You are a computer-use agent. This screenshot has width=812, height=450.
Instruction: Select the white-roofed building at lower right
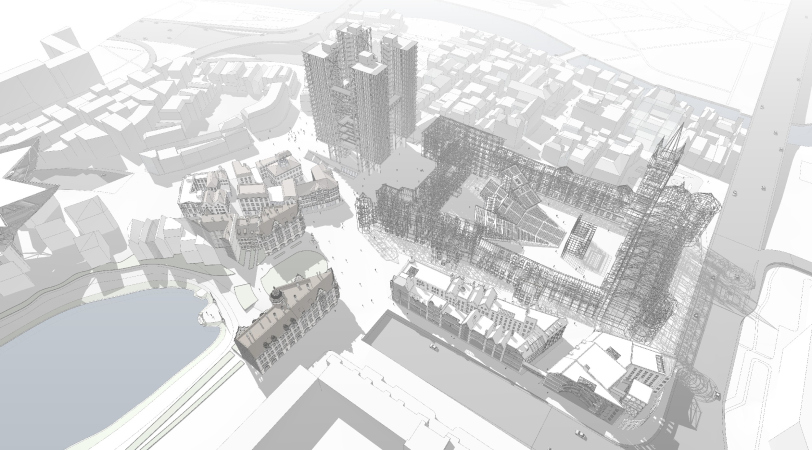coord(600,370)
